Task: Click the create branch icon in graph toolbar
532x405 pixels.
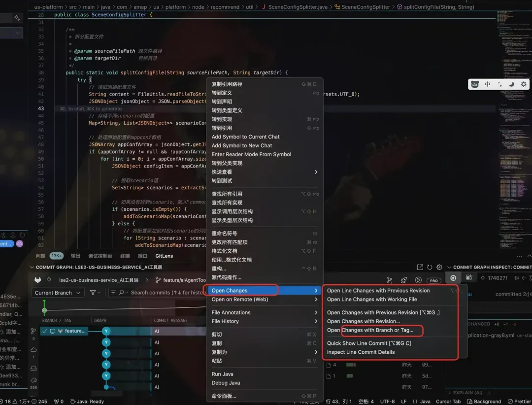Action: [x=390, y=280]
